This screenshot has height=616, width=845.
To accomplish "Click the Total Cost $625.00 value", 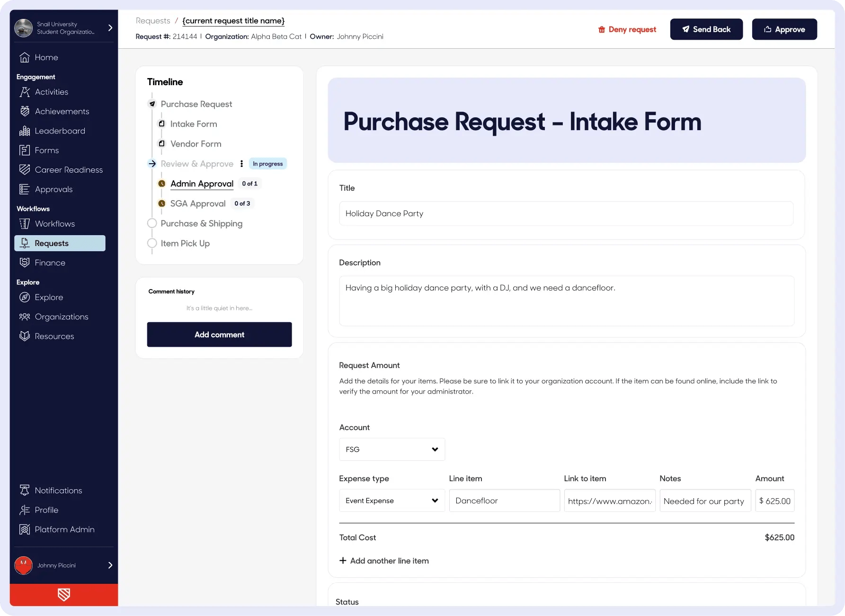I will point(780,537).
